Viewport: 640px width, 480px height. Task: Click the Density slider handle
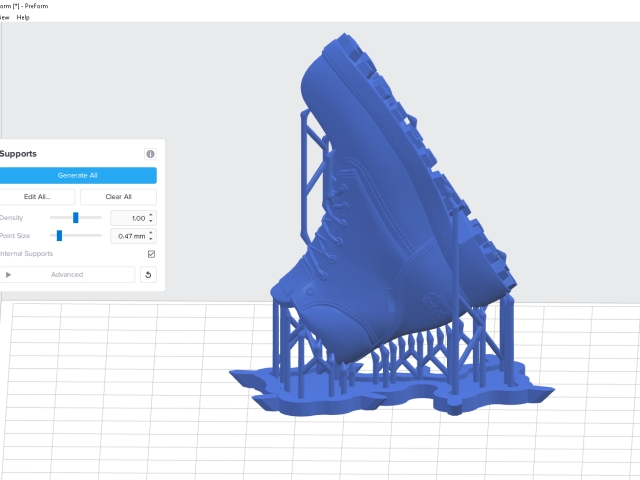[76, 218]
